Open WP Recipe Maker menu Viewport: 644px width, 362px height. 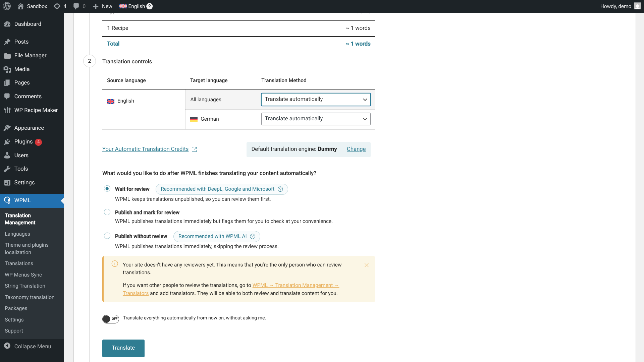click(x=32, y=110)
